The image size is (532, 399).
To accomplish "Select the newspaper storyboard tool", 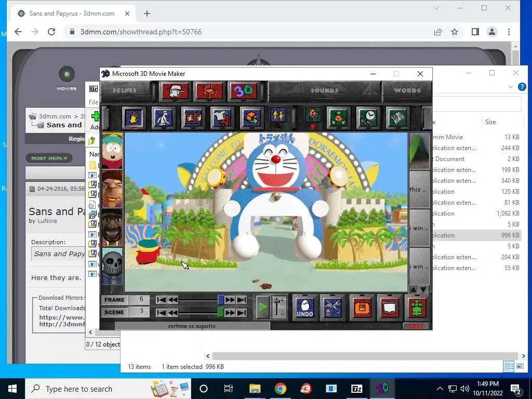I will [x=397, y=117].
